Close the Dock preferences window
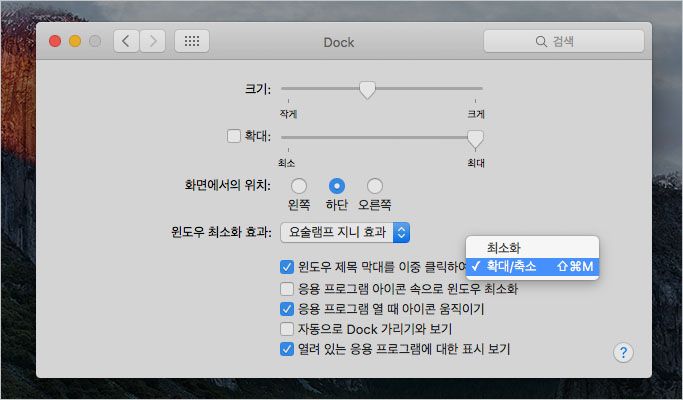 pos(55,41)
